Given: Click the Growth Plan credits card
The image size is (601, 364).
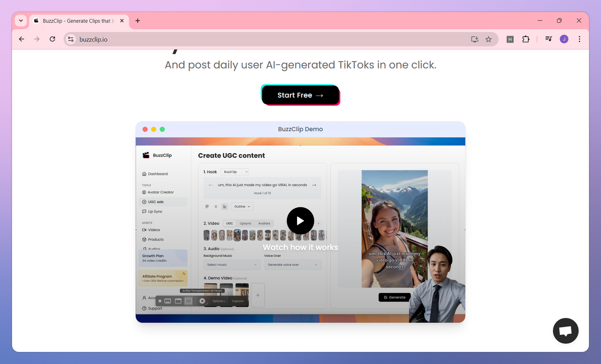Looking at the screenshot, I should (x=163, y=258).
